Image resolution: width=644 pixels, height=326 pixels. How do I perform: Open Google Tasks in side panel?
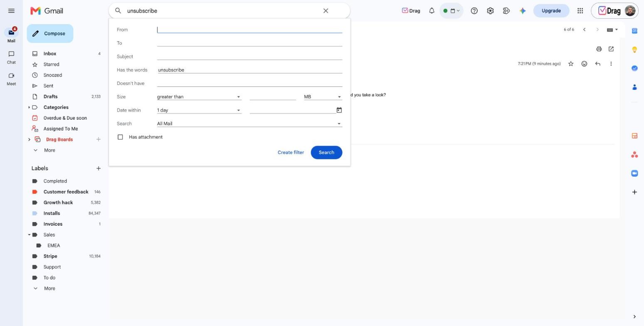click(x=634, y=68)
